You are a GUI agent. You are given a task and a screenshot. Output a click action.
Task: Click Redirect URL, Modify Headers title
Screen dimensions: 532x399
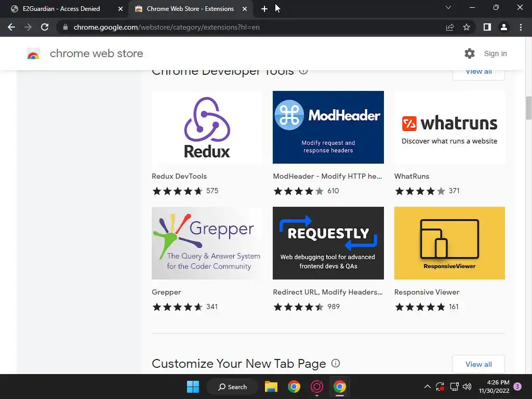click(328, 292)
